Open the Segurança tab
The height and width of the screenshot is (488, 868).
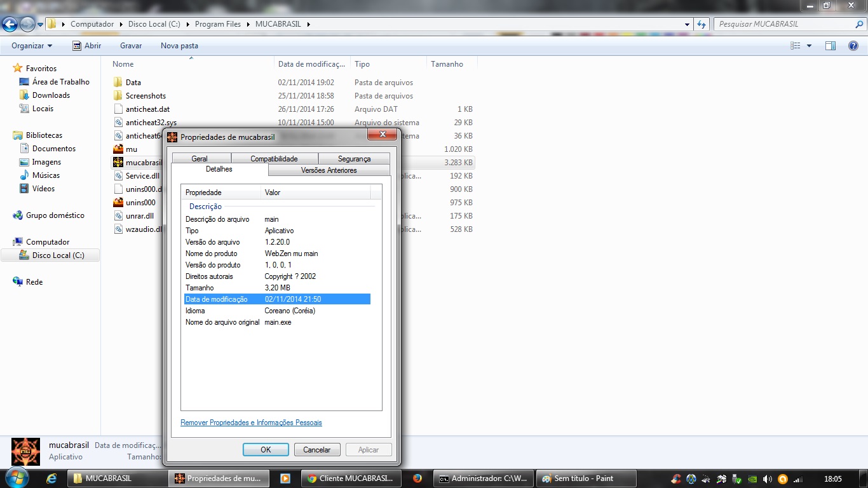point(354,159)
